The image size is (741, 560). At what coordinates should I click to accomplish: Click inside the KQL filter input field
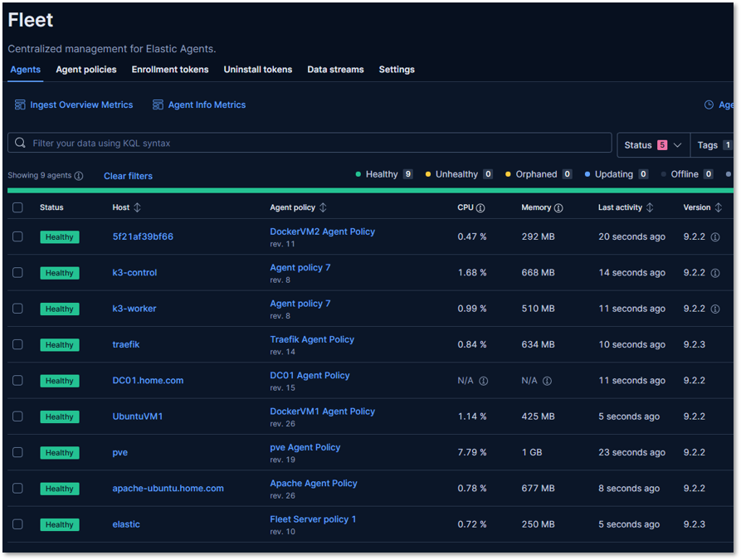coord(307,143)
